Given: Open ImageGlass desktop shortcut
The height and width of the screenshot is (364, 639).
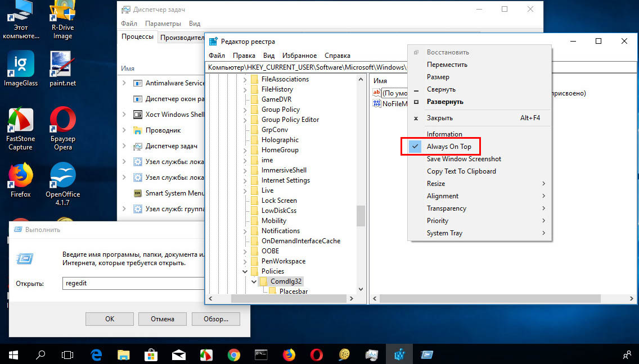Looking at the screenshot, I should click(x=20, y=68).
